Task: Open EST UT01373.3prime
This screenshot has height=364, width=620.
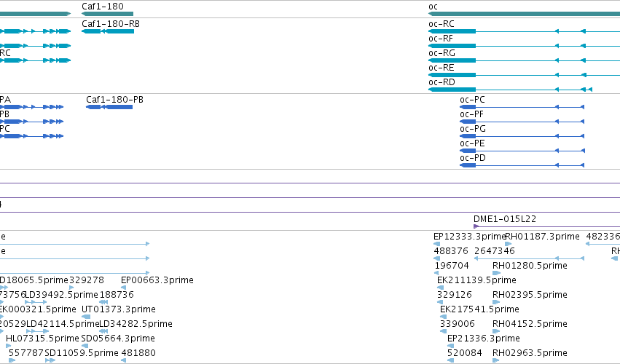Action: 119,309
